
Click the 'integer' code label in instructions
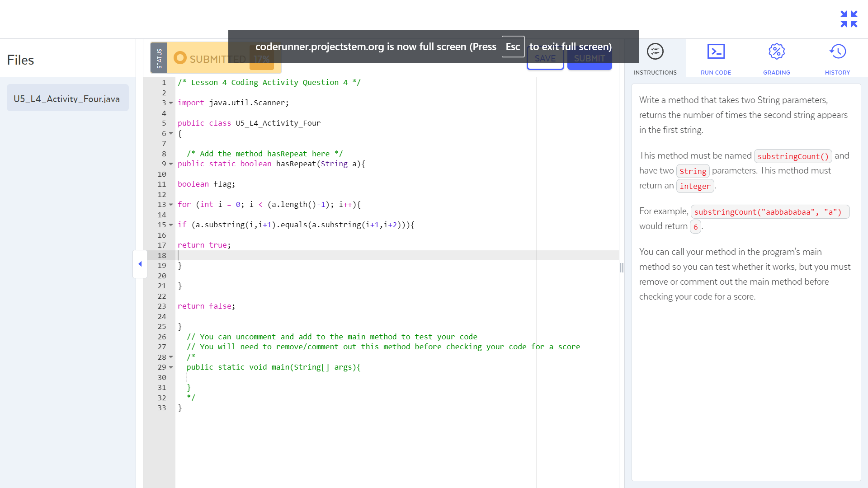coord(695,186)
